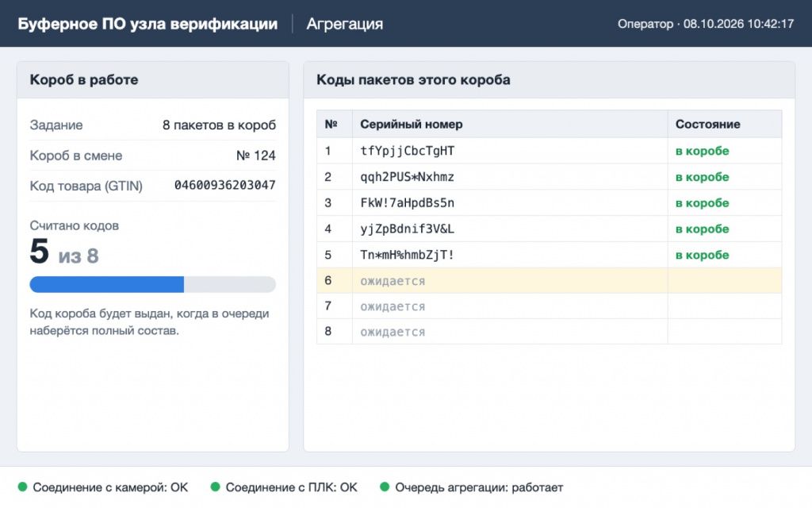Click row number 4 cell
The image size is (812, 508).
[335, 229]
